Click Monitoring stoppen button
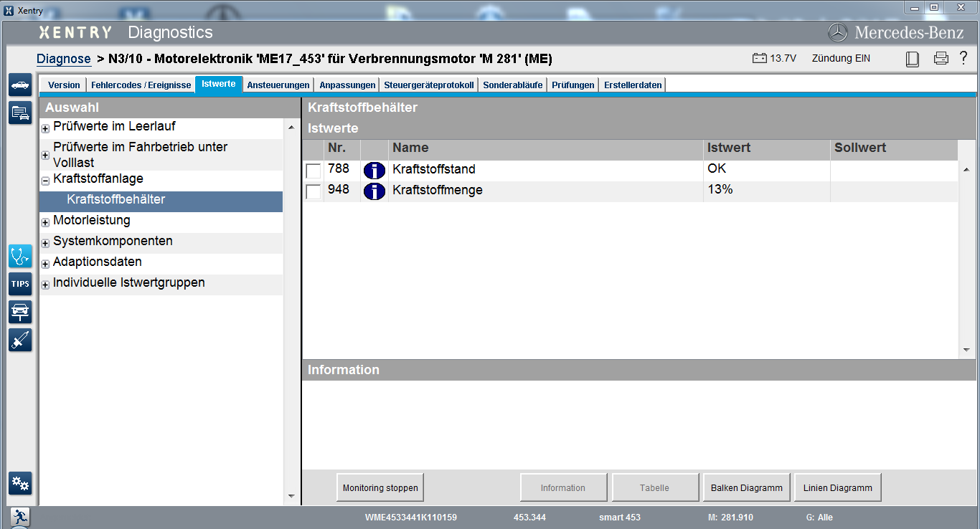 coord(380,487)
